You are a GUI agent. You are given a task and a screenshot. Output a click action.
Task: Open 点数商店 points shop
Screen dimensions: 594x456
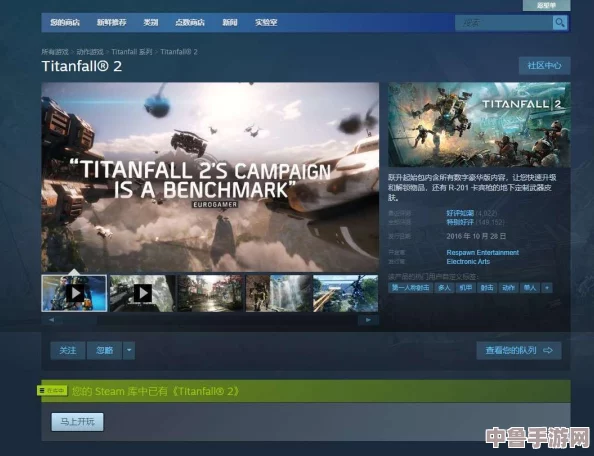190,22
